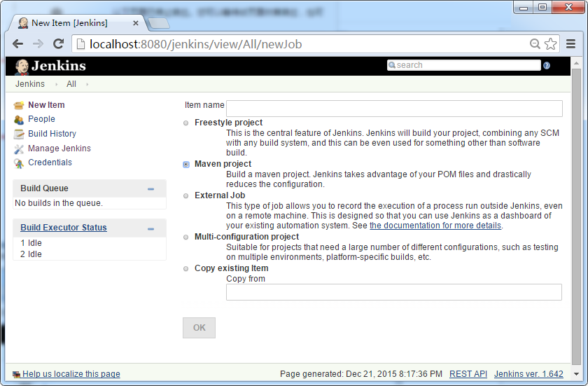The width and height of the screenshot is (588, 386).
Task: Focus the Jenkins search box
Action: [x=464, y=65]
